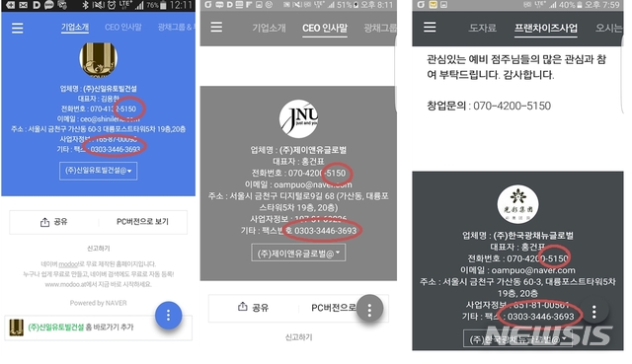632x364 pixels.
Task: Tap 공유 share button in left screen
Action: tap(54, 222)
